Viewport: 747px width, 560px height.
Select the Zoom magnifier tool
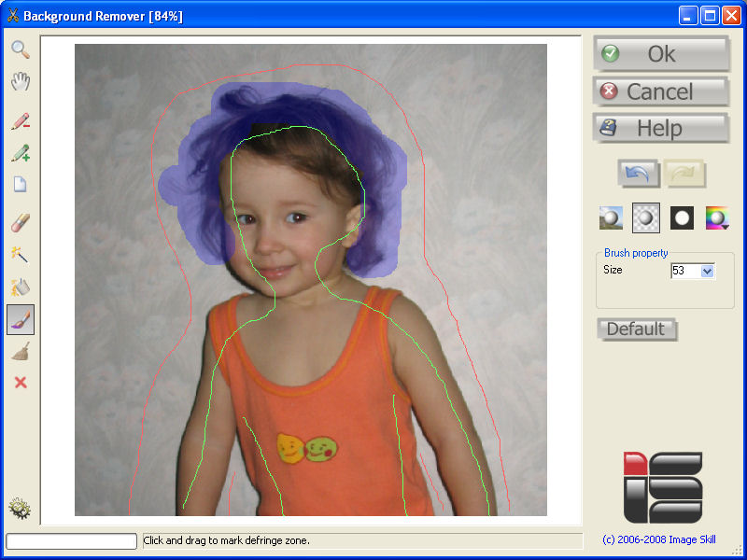(x=20, y=49)
